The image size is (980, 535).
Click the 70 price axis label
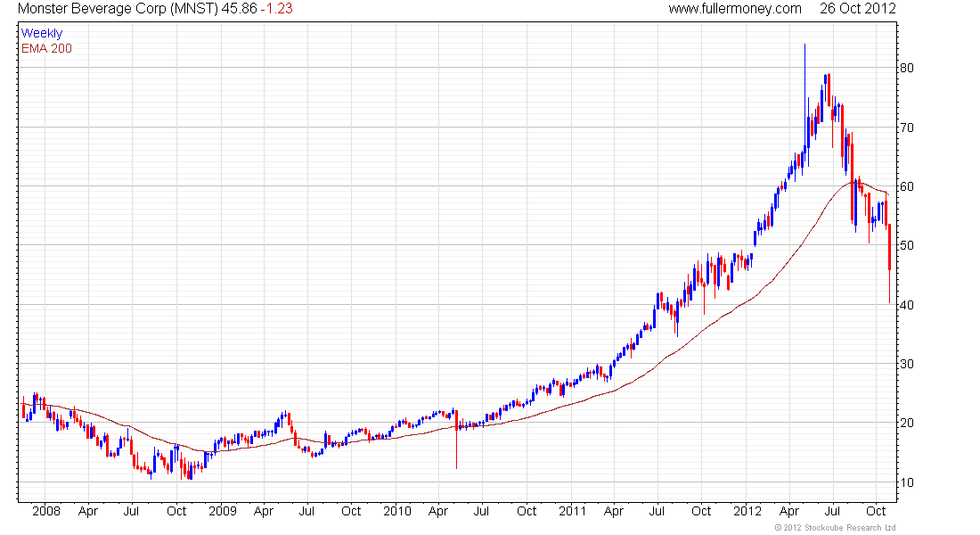point(906,128)
